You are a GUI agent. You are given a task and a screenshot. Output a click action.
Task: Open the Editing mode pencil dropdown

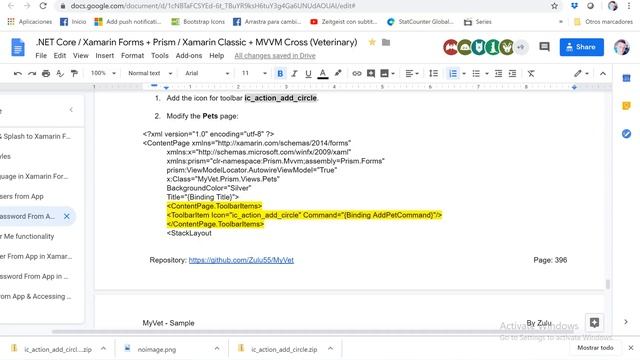(x=581, y=73)
